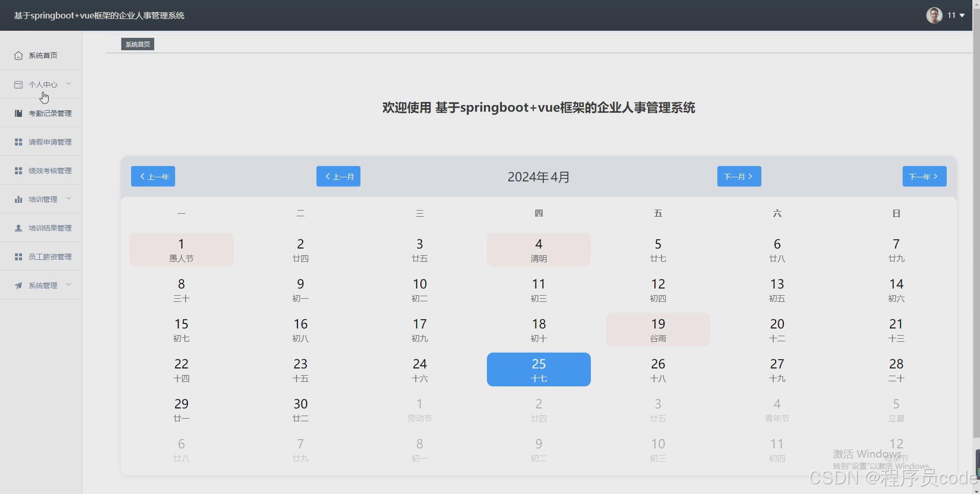Screen dimensions: 980x494
Task: Switch to the 系统首页 tab
Action: (x=137, y=44)
